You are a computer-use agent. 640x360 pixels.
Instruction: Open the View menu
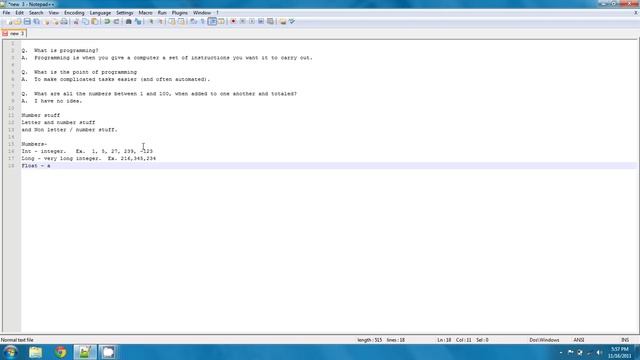pyautogui.click(x=53, y=13)
